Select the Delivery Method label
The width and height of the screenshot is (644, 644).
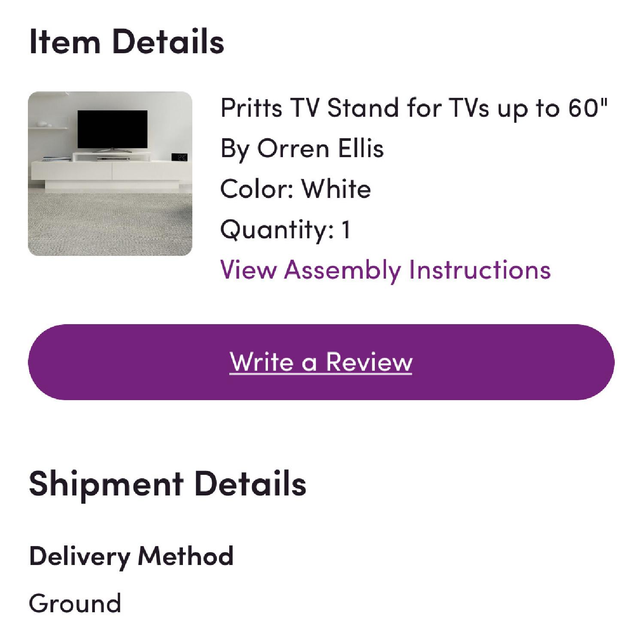132,556
